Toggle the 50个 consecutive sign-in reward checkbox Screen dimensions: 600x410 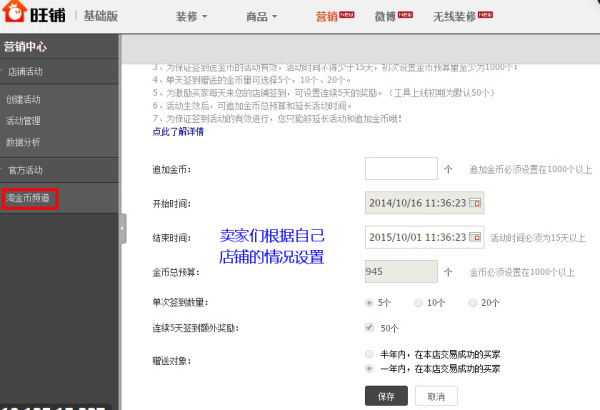tap(369, 328)
